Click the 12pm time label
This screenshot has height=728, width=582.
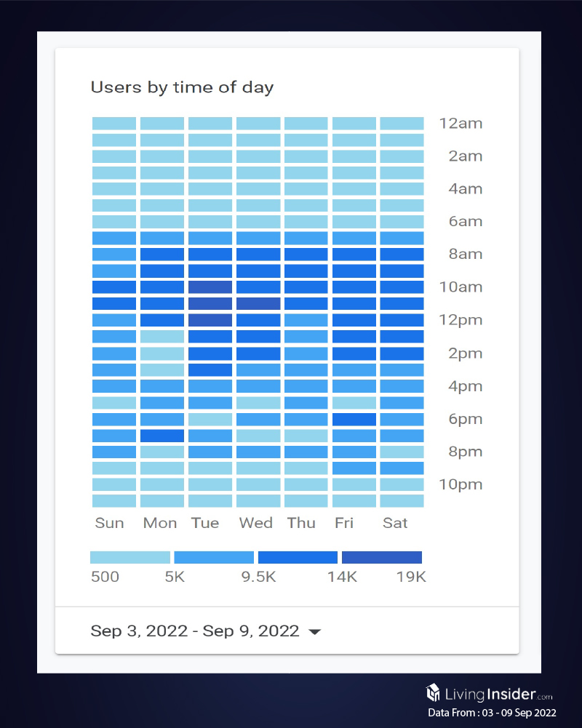(461, 320)
